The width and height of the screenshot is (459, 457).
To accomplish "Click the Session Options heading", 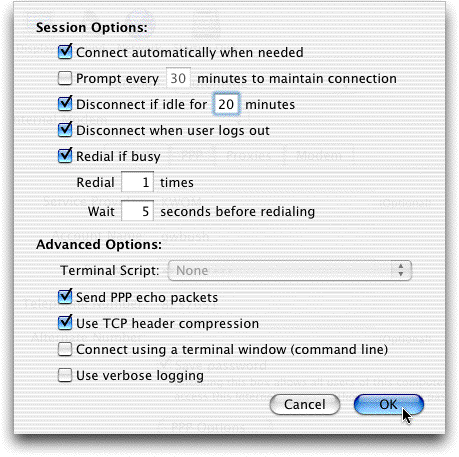I will [91, 27].
